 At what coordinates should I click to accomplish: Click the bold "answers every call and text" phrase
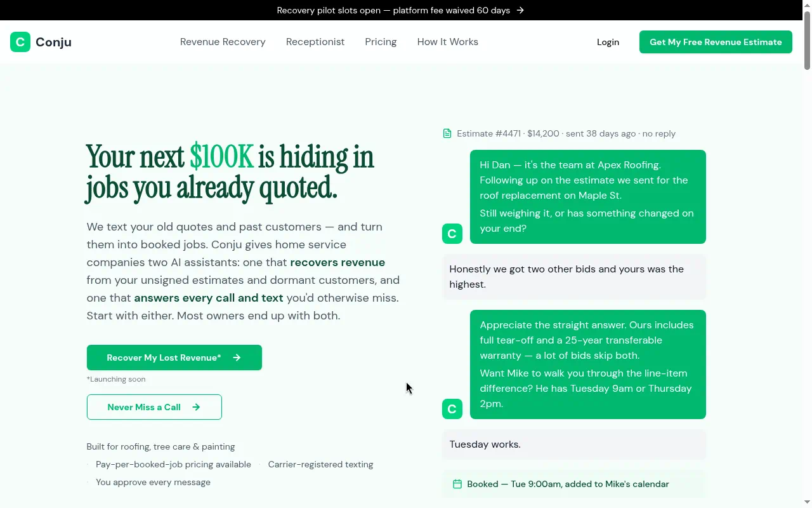click(209, 298)
